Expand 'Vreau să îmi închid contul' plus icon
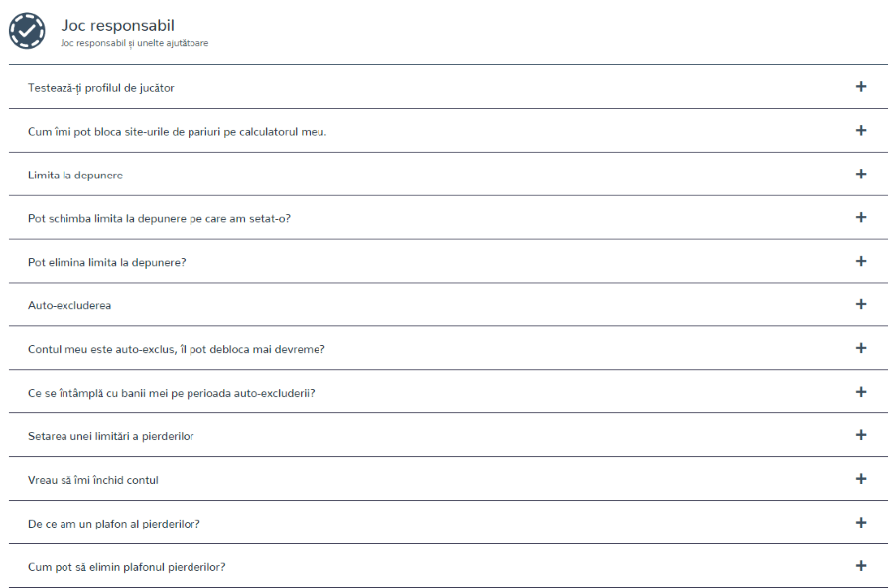 coord(861,479)
